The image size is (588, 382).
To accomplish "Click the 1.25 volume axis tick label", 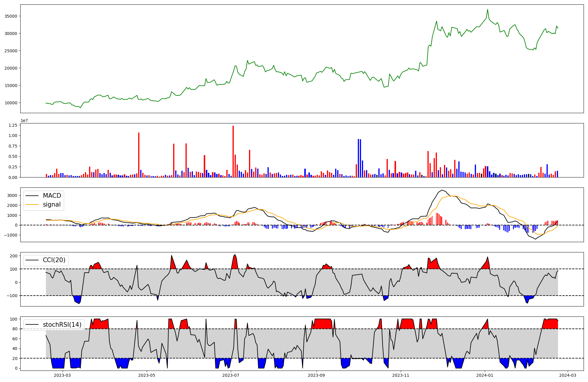I will coord(13,125).
